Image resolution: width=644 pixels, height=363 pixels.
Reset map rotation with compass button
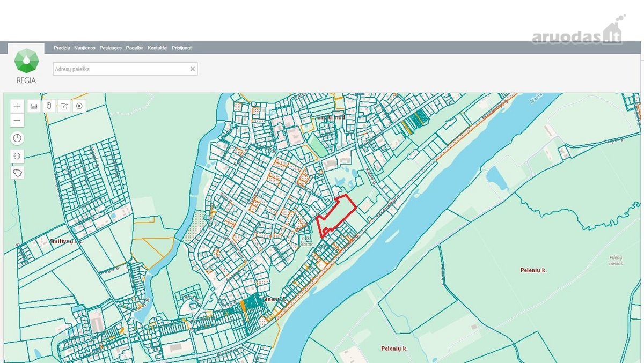tap(18, 138)
